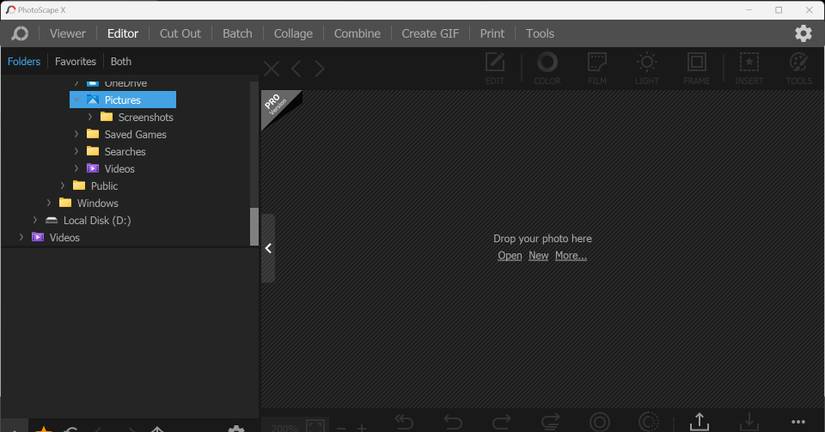Click the redo arrow icon
The width and height of the screenshot is (825, 432).
click(501, 422)
